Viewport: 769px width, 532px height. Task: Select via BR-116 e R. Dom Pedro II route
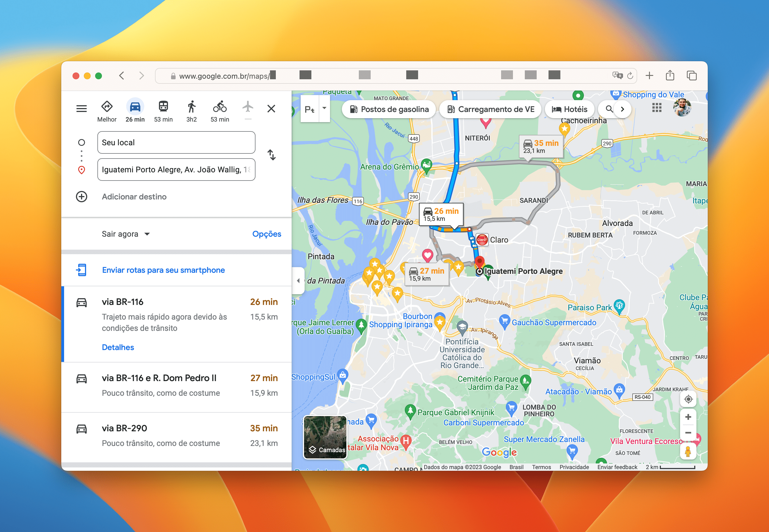tap(177, 387)
